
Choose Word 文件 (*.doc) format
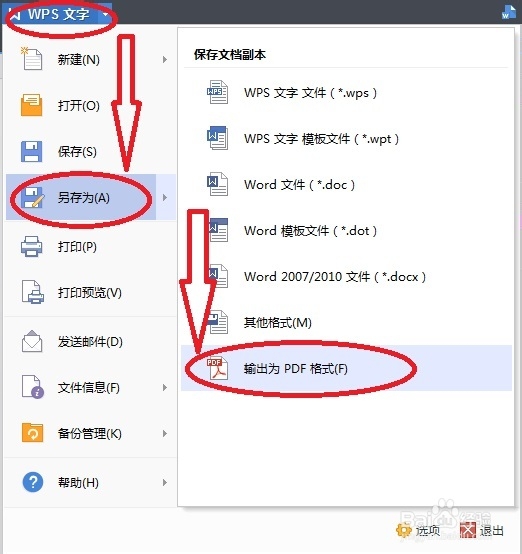(x=346, y=184)
